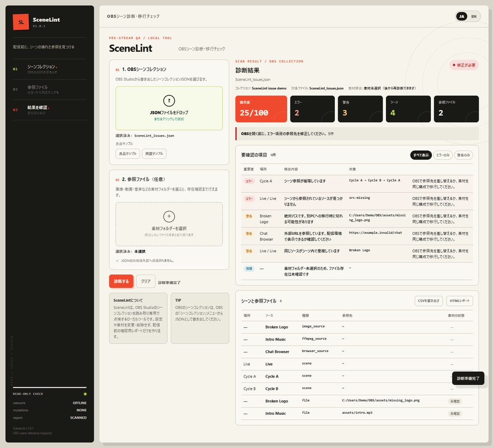Click the エラー count card
Viewport: 494px width, 448px height.
click(x=312, y=109)
